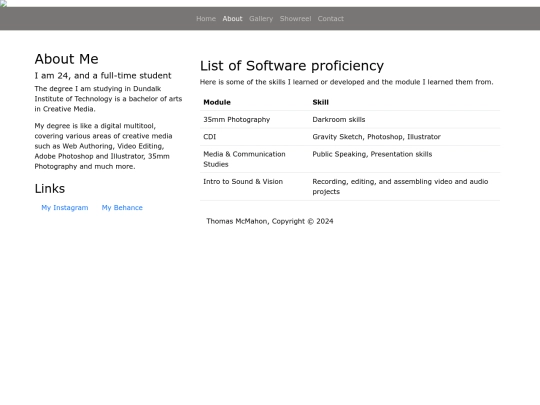540x405 pixels.
Task: Visit the My Behance link
Action: (122, 208)
